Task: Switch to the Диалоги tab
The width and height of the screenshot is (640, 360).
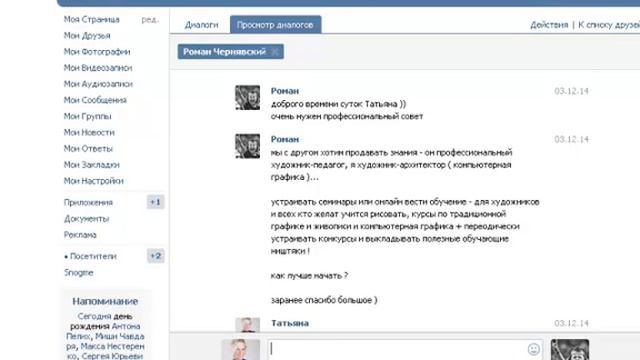Action: pyautogui.click(x=202, y=25)
